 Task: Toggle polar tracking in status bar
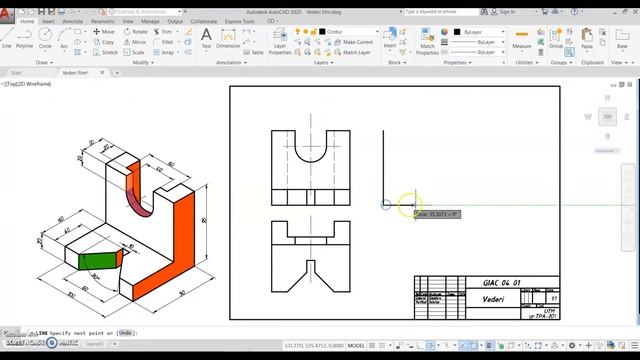click(x=430, y=345)
